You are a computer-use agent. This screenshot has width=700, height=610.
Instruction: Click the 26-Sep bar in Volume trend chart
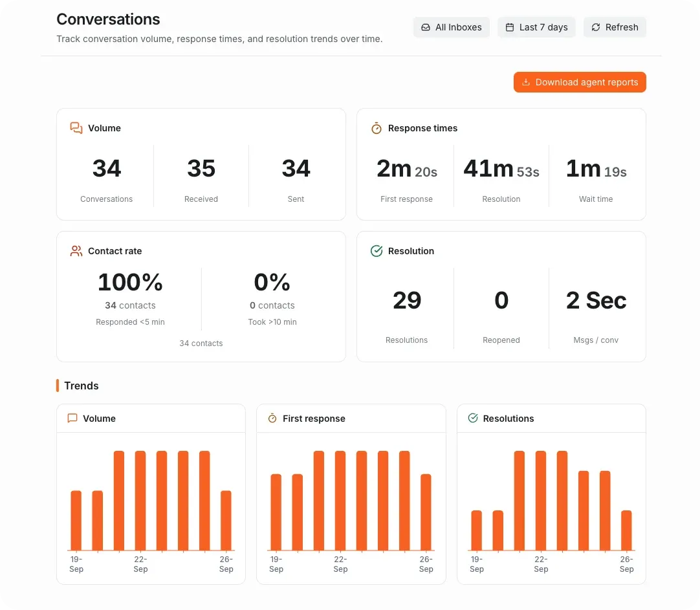pos(226,520)
